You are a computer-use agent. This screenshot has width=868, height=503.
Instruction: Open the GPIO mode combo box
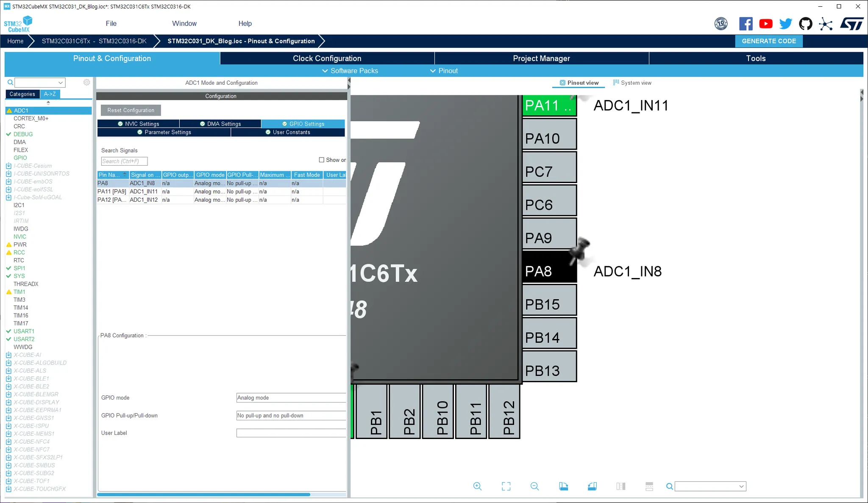coord(291,397)
